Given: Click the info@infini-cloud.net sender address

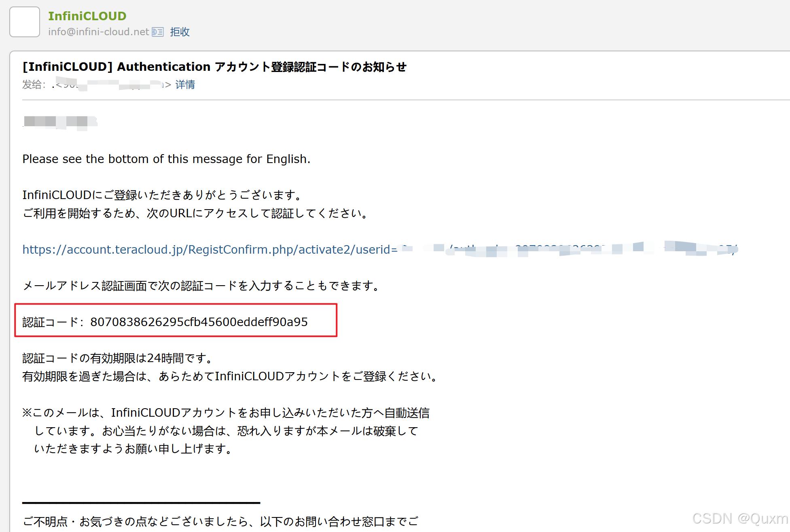Looking at the screenshot, I should click(98, 32).
